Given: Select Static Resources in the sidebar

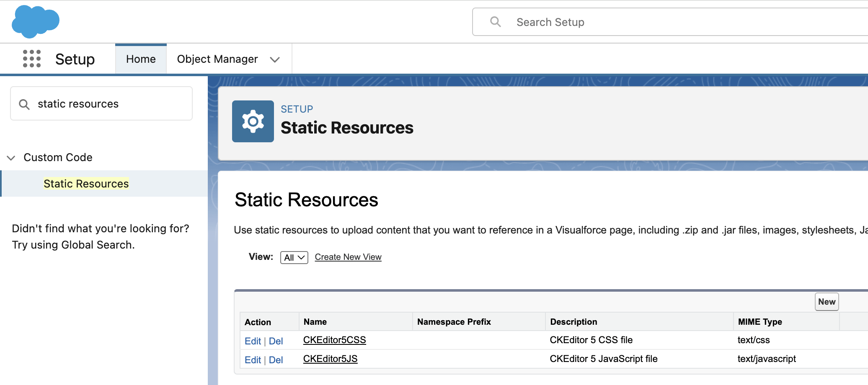Looking at the screenshot, I should click(86, 183).
